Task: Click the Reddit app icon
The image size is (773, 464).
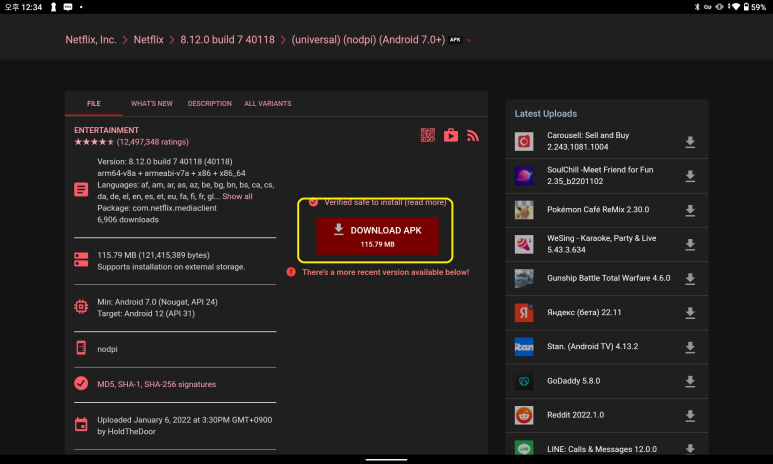Action: [x=524, y=415]
